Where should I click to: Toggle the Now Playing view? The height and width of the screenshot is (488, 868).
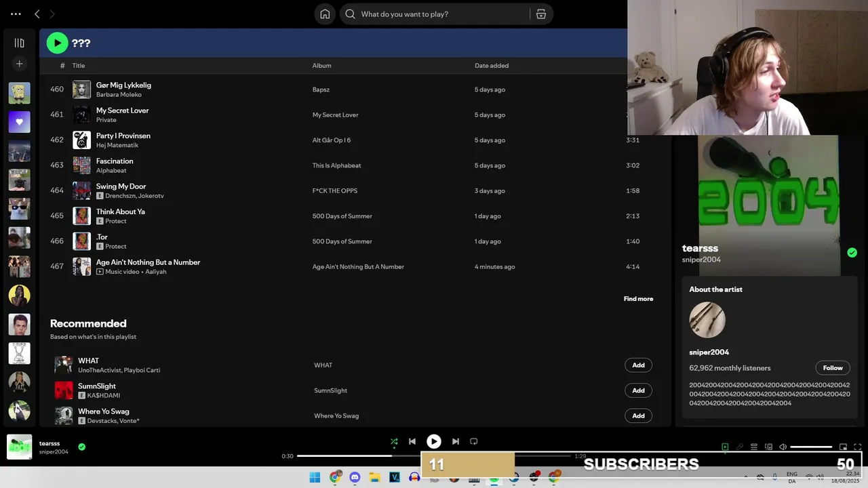click(725, 447)
